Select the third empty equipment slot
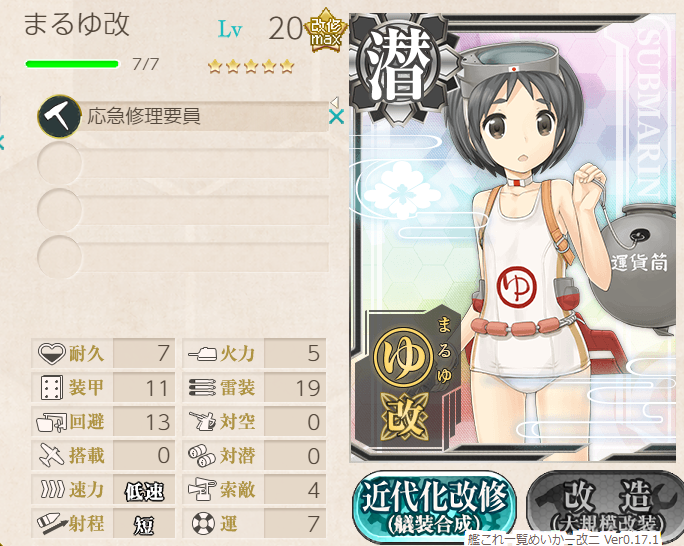Viewport: 684px width, 546px height. tap(183, 210)
